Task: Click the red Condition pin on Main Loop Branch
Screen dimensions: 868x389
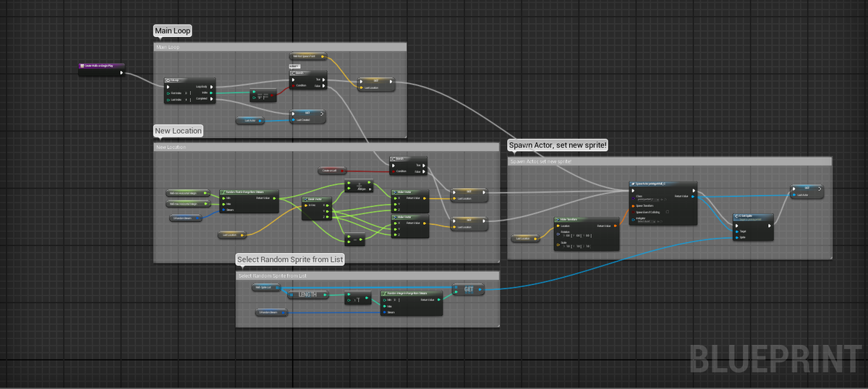Action: [x=293, y=85]
